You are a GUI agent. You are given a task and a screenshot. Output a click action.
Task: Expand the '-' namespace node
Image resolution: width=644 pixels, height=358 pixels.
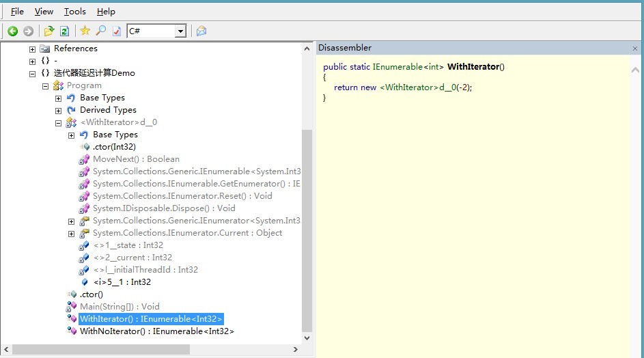pos(33,61)
